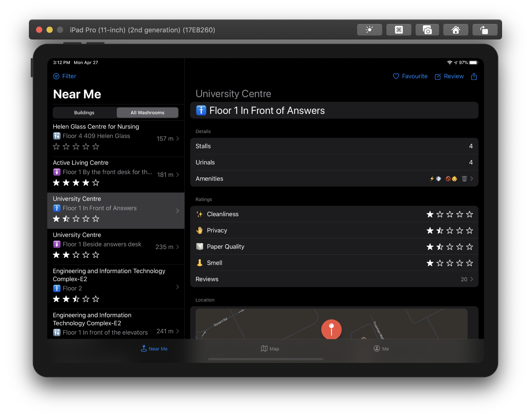Click the simulator Home button icon

tap(456, 30)
